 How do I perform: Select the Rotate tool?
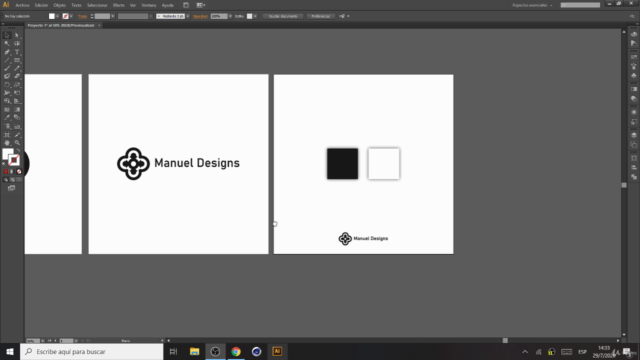(7, 85)
